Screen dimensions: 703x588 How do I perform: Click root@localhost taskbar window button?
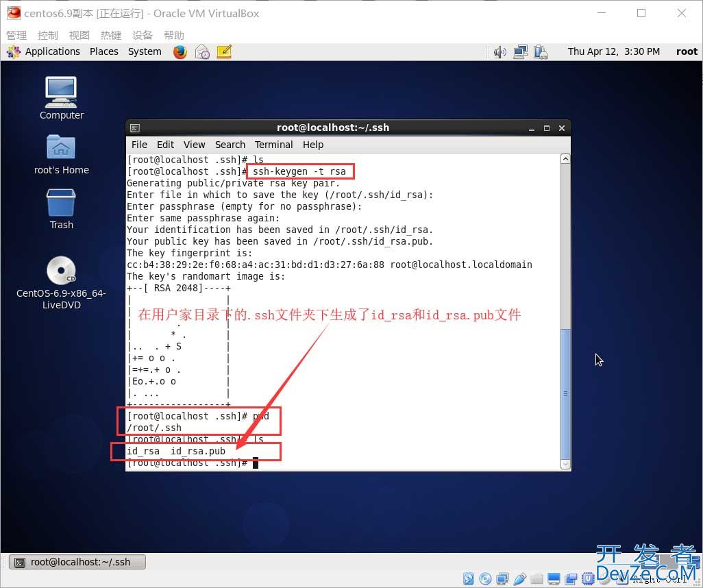point(79,562)
